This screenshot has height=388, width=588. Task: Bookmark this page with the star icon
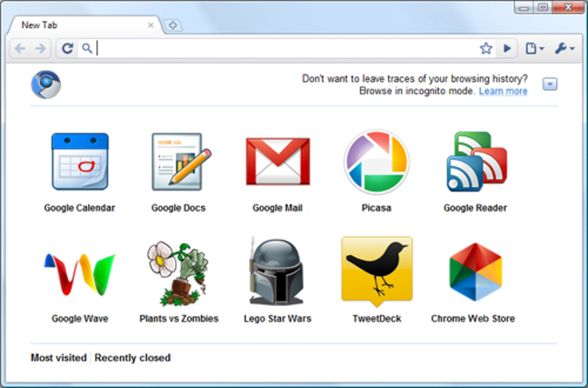click(x=486, y=48)
